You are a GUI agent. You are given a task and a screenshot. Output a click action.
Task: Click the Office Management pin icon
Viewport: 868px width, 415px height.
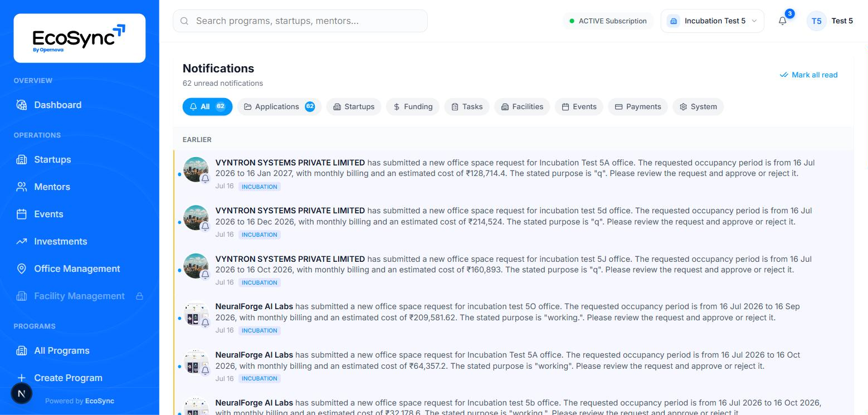tap(22, 268)
